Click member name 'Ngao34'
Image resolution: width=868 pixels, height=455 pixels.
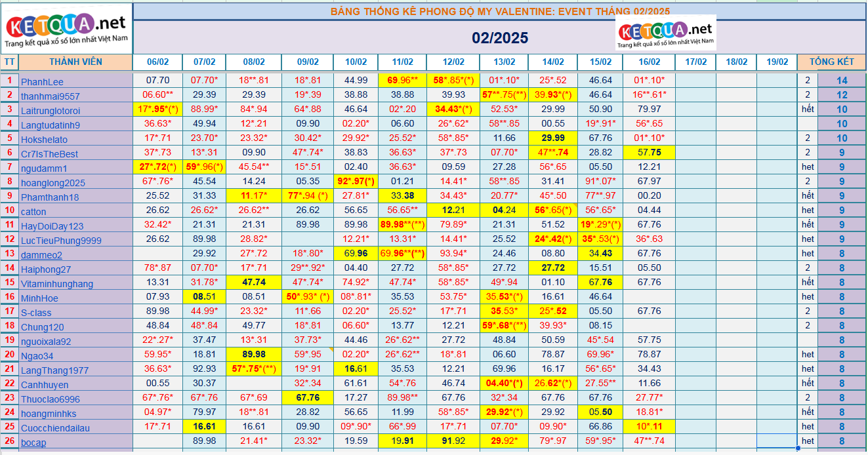click(36, 356)
